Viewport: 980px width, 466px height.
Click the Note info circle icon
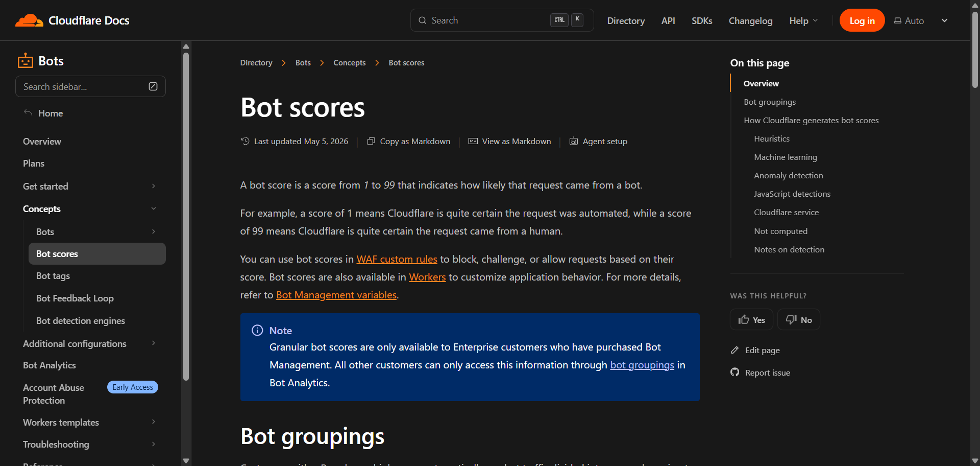(x=257, y=331)
